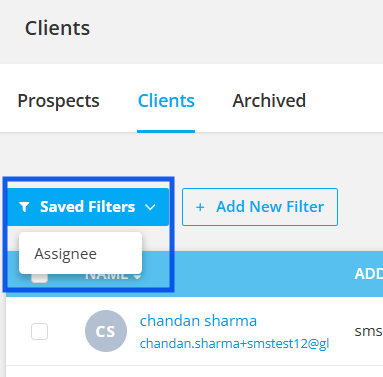Click the Add New Filter button text
Image resolution: width=383 pixels, height=377 pixels.
(270, 207)
